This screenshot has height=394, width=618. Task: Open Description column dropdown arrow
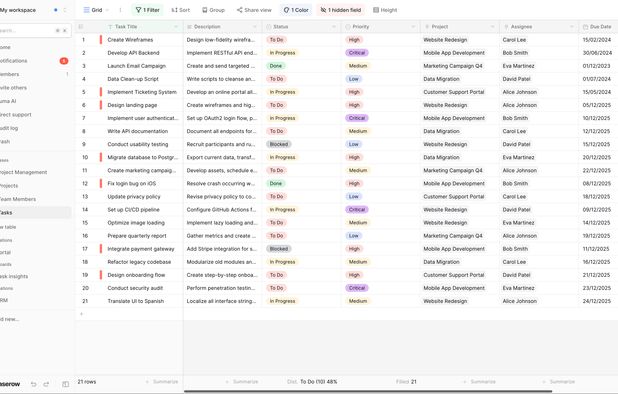pos(255,27)
